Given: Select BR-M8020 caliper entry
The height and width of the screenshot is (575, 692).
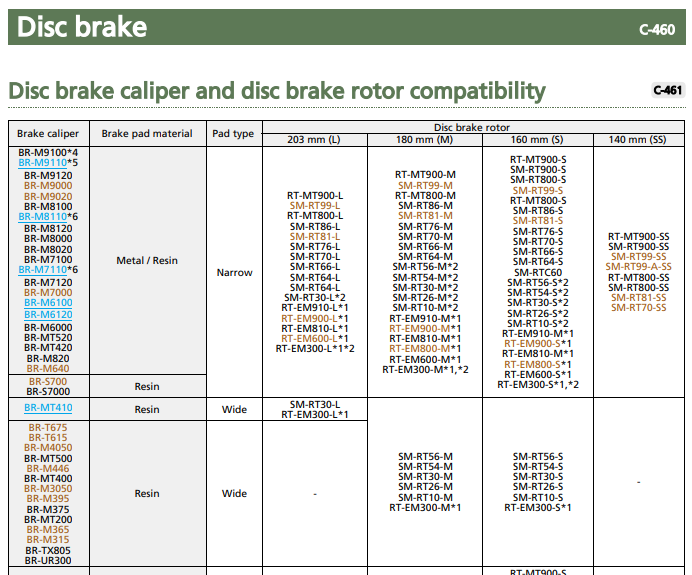Looking at the screenshot, I should (48, 249).
